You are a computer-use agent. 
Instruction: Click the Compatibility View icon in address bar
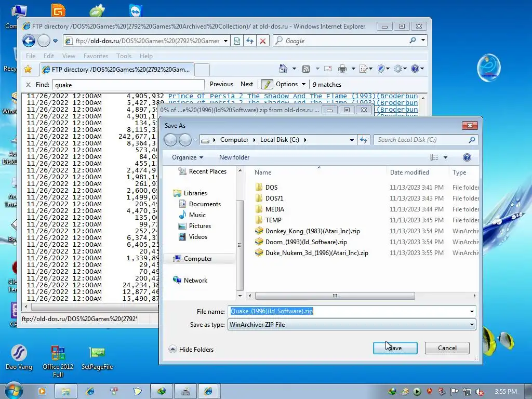[x=237, y=41]
